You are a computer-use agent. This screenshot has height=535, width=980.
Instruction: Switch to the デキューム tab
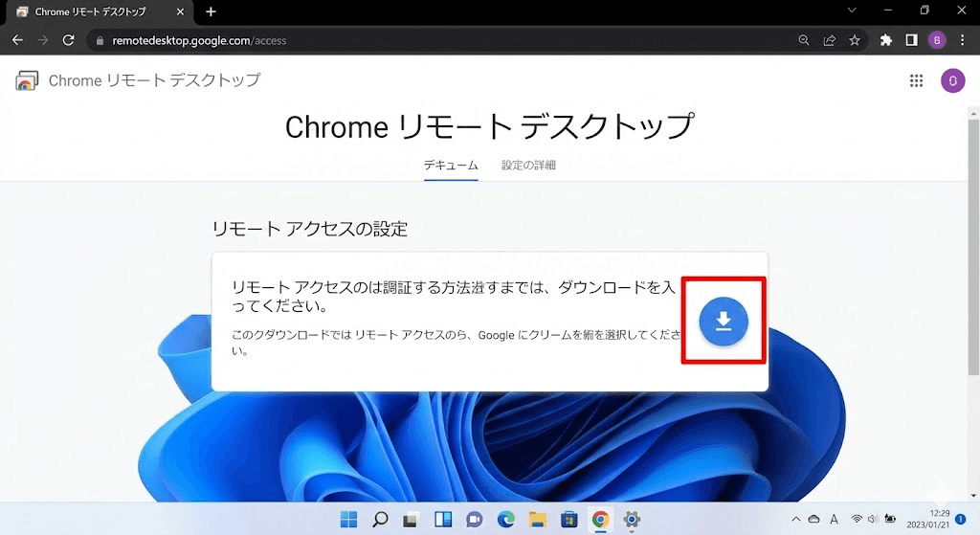451,166
